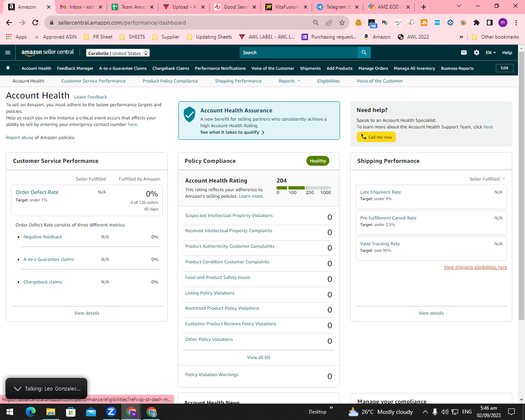Viewport: 525px width, 420px height.
Task: Click the share page icon in the address bar
Action: tap(329, 23)
